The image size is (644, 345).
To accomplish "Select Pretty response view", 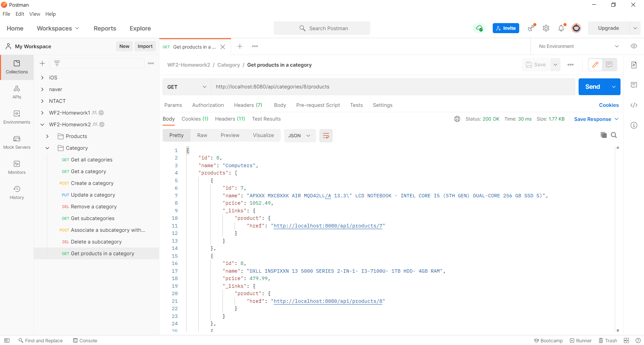I will [176, 135].
